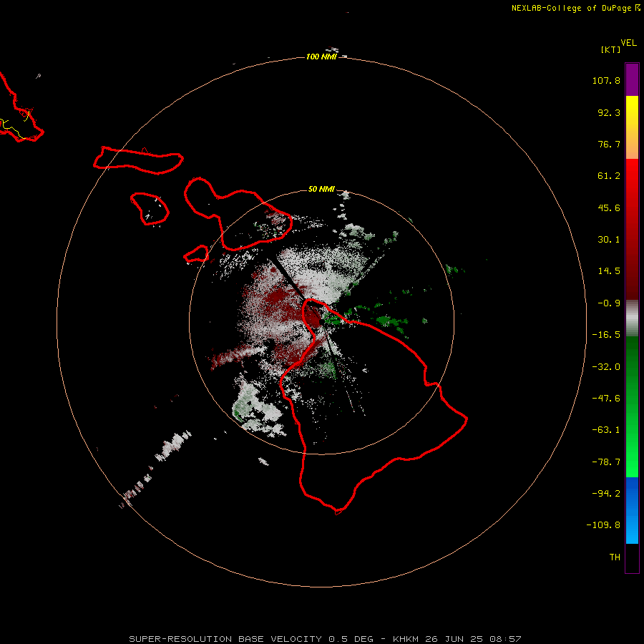644x644 pixels.
Task: Click the VEL legend title
Action: click(629, 43)
